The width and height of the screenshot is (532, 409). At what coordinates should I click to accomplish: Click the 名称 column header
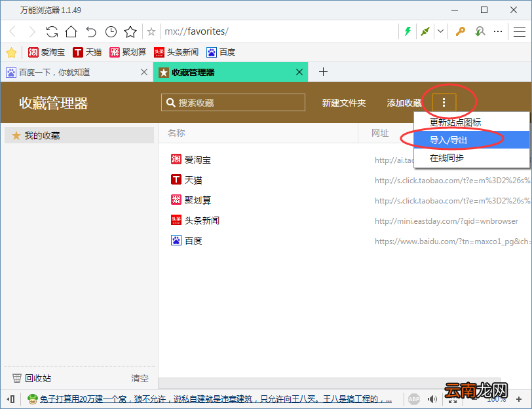176,133
